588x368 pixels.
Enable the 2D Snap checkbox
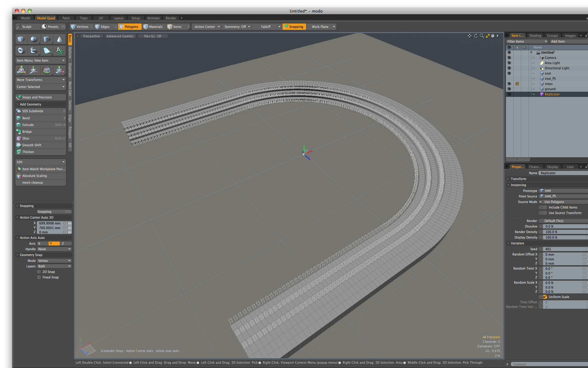[39, 272]
